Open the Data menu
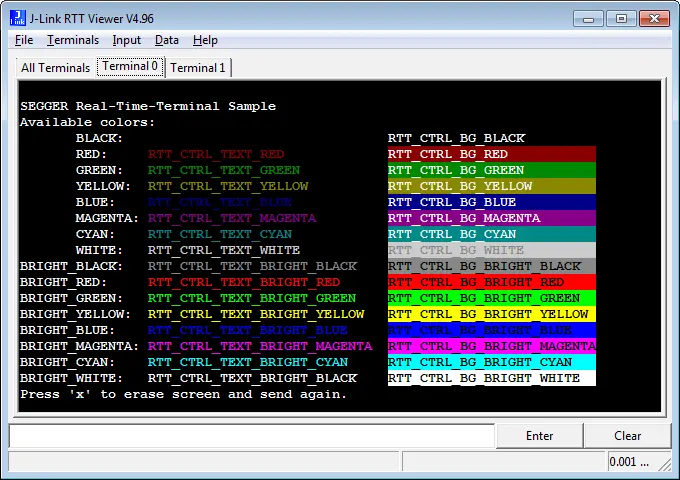680x480 pixels. pyautogui.click(x=167, y=40)
